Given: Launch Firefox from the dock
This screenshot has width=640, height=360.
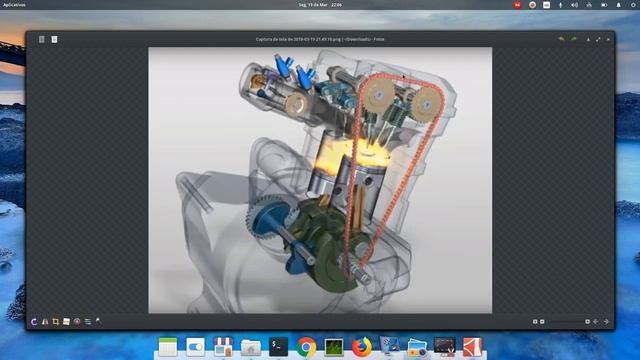Looking at the screenshot, I should coord(362,347).
